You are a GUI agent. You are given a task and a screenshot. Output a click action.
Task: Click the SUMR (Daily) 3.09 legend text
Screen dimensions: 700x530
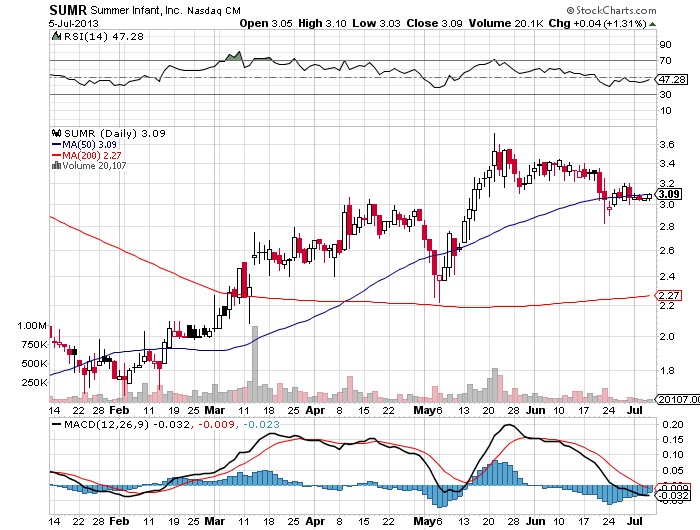[115, 134]
